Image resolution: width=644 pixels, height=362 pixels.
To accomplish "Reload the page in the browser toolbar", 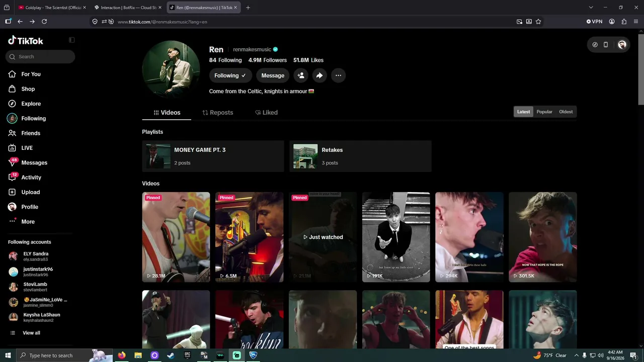I will [44, 22].
